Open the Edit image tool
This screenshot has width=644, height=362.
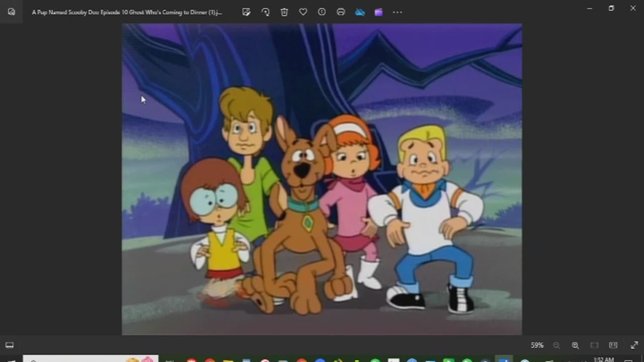[x=246, y=12]
